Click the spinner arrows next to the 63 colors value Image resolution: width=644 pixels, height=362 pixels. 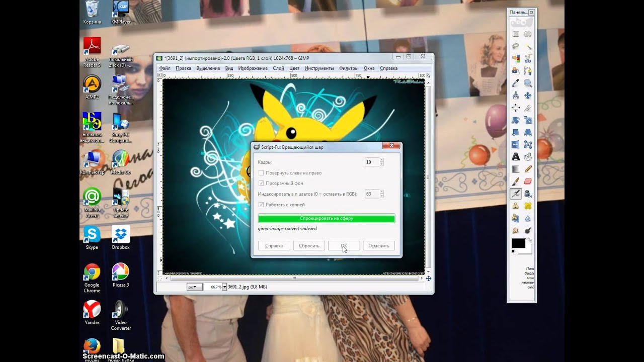pos(382,194)
